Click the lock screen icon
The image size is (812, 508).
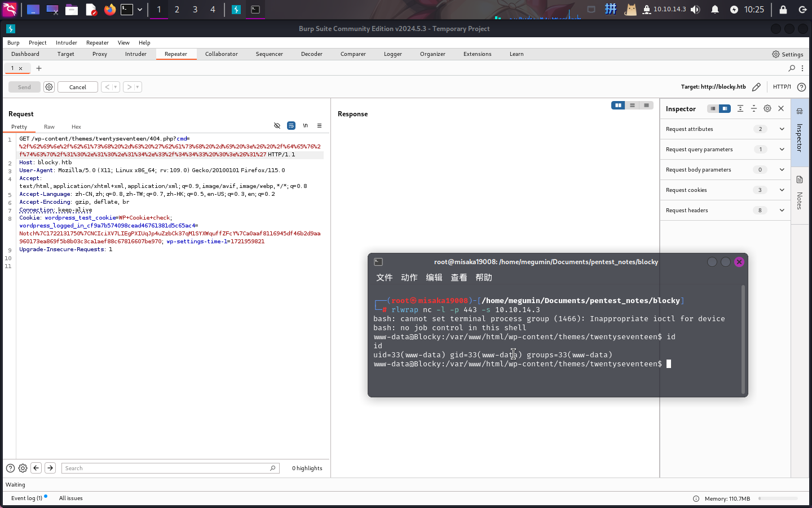(x=783, y=9)
